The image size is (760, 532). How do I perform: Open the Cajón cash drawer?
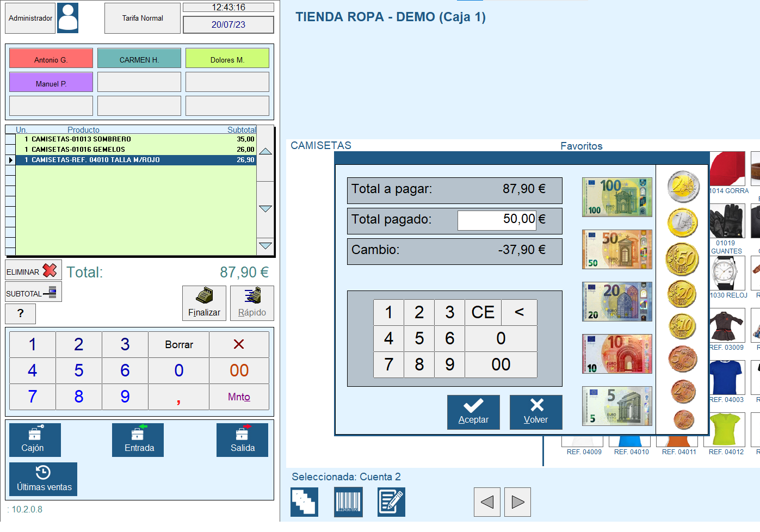35,440
